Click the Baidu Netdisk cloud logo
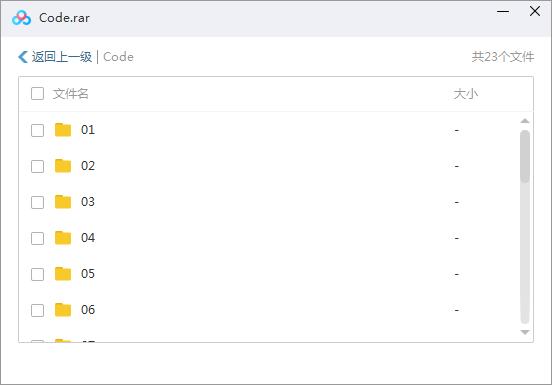The height and width of the screenshot is (385, 552). pyautogui.click(x=21, y=18)
